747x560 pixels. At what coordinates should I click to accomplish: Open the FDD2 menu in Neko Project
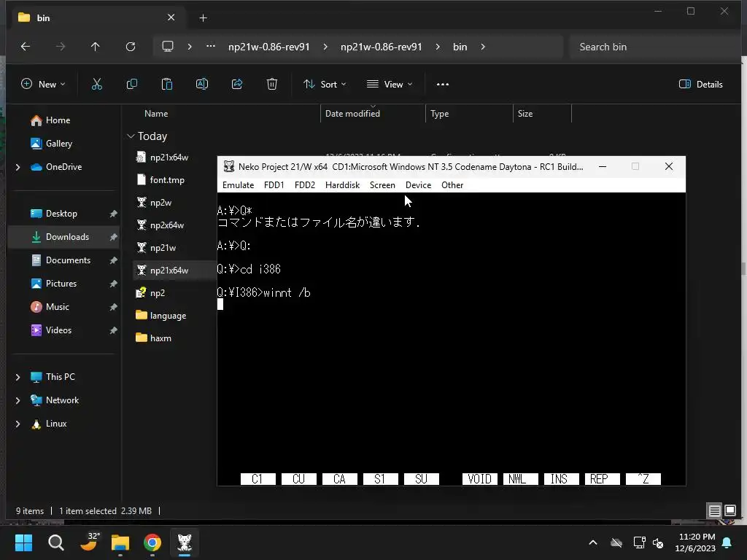pos(305,185)
